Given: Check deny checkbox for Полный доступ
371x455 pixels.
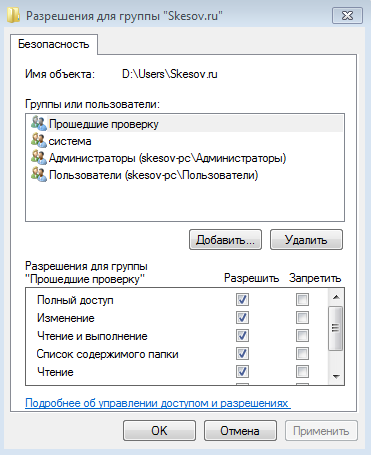Looking at the screenshot, I should [302, 299].
